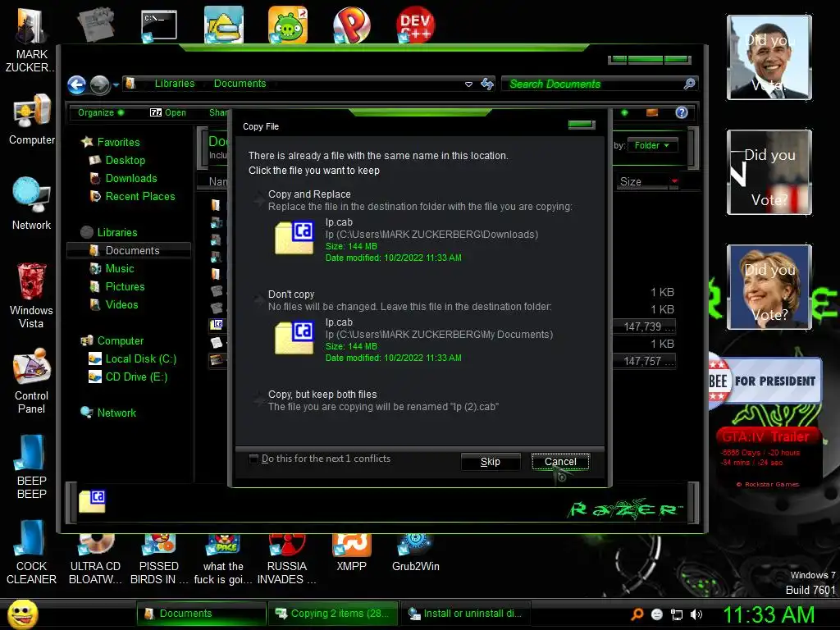Select Music library in navigation pane
The image size is (840, 630).
(x=120, y=268)
